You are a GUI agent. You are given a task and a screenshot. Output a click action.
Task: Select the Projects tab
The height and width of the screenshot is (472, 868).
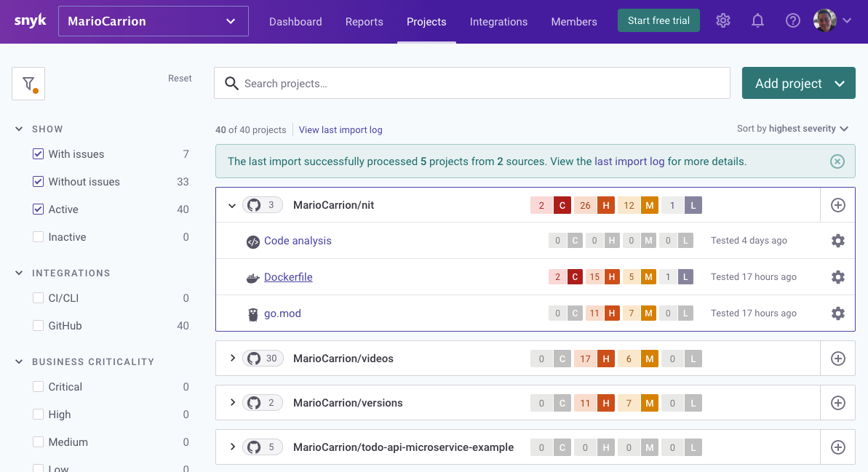(426, 22)
